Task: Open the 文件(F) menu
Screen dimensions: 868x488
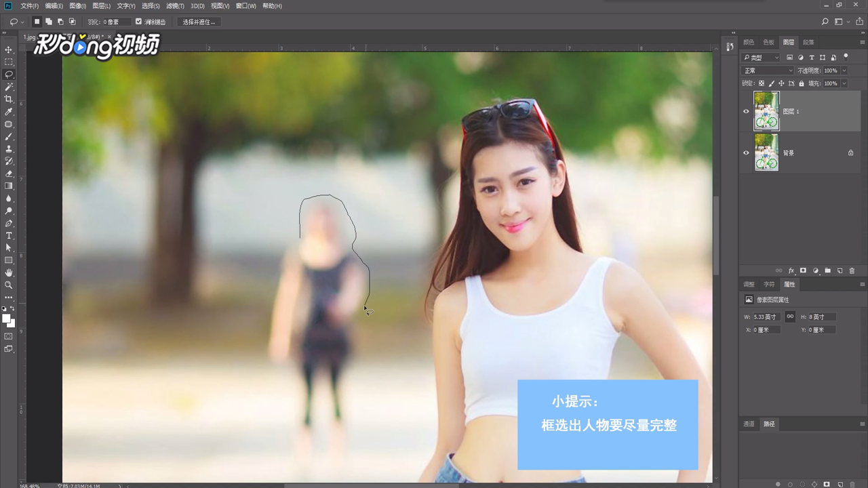Action: click(x=30, y=6)
